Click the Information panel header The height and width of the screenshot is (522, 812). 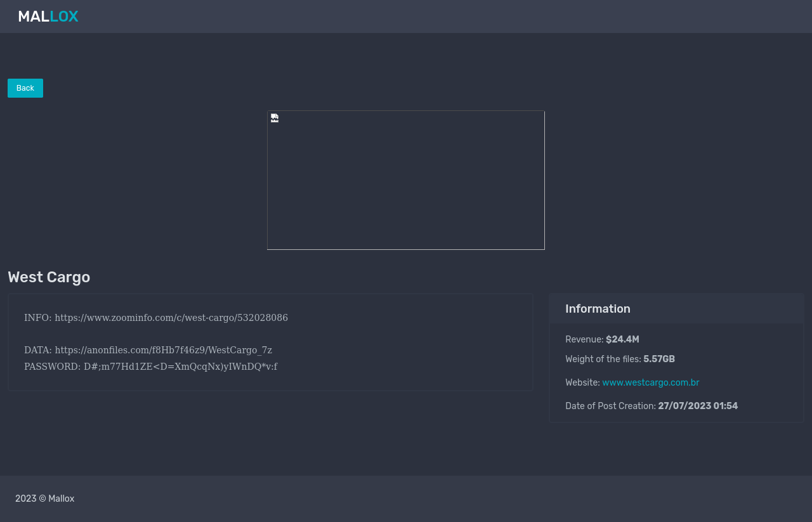(x=676, y=309)
